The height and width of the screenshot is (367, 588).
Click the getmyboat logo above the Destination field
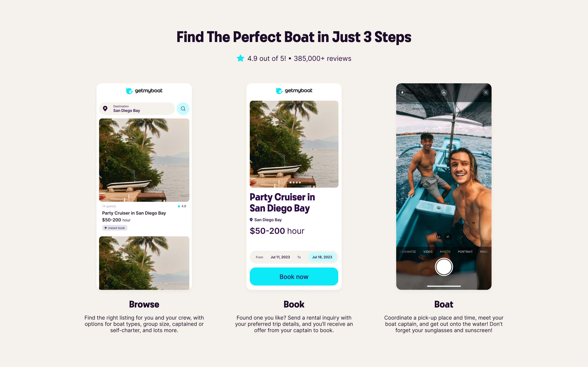pyautogui.click(x=144, y=91)
